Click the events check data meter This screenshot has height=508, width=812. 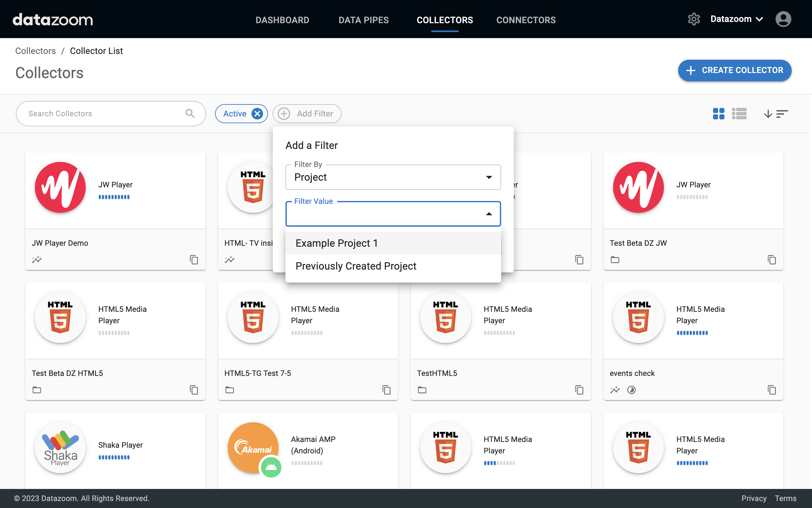click(x=692, y=333)
